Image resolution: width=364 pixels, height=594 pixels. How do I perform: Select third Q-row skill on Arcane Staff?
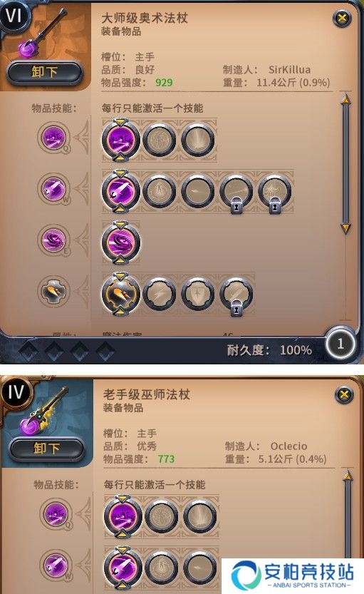(x=198, y=140)
